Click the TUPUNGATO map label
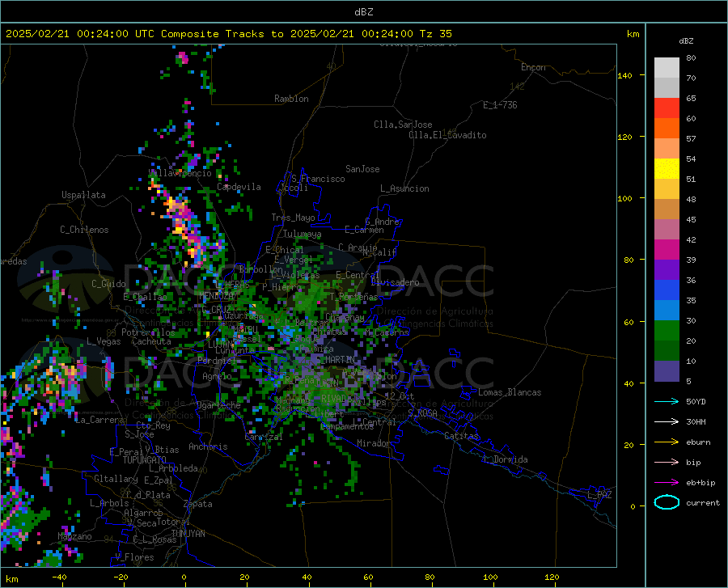 pyautogui.click(x=145, y=460)
